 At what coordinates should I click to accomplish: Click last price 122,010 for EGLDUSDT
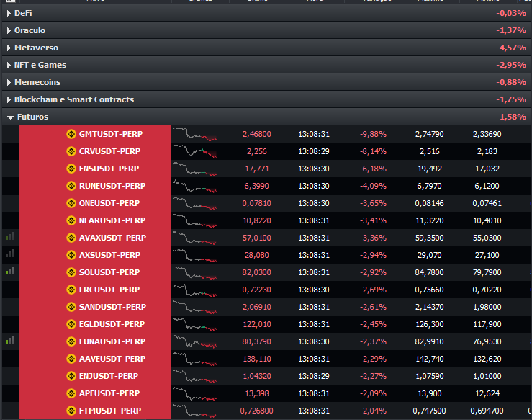pos(257,325)
